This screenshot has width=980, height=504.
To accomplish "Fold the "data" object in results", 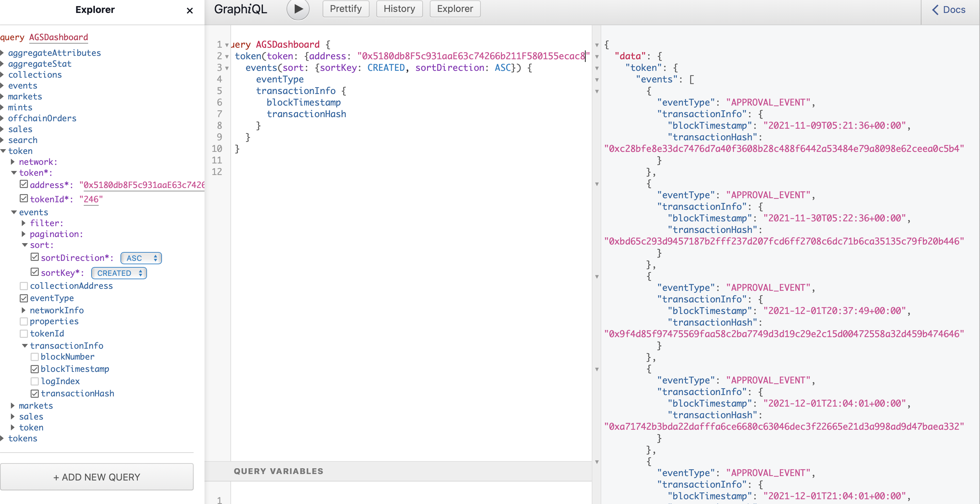I will (597, 57).
